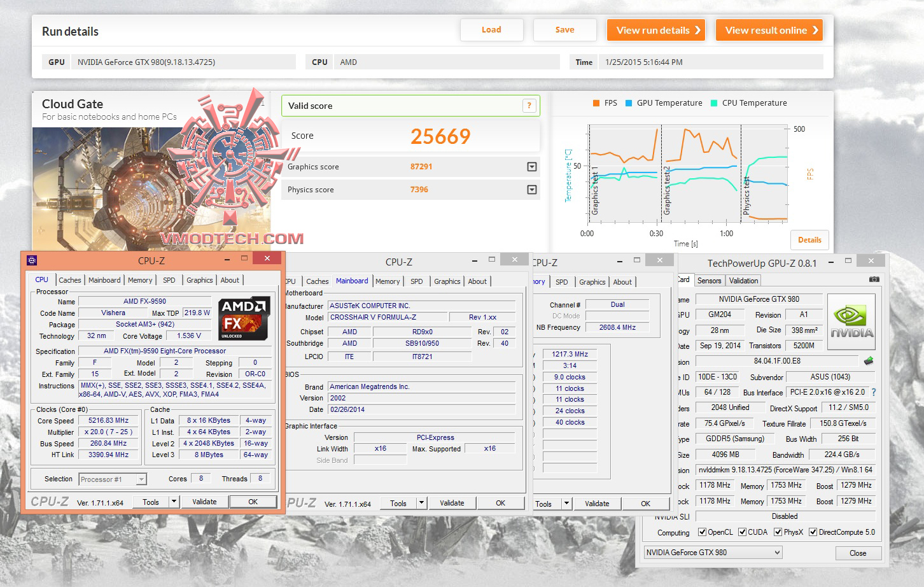Open View result online
The image size is (924, 587).
[x=769, y=30]
